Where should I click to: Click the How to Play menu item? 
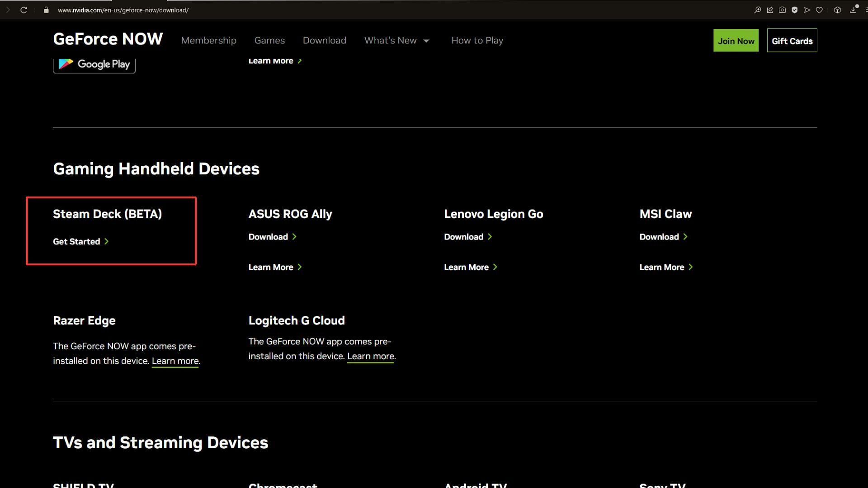[x=477, y=40]
